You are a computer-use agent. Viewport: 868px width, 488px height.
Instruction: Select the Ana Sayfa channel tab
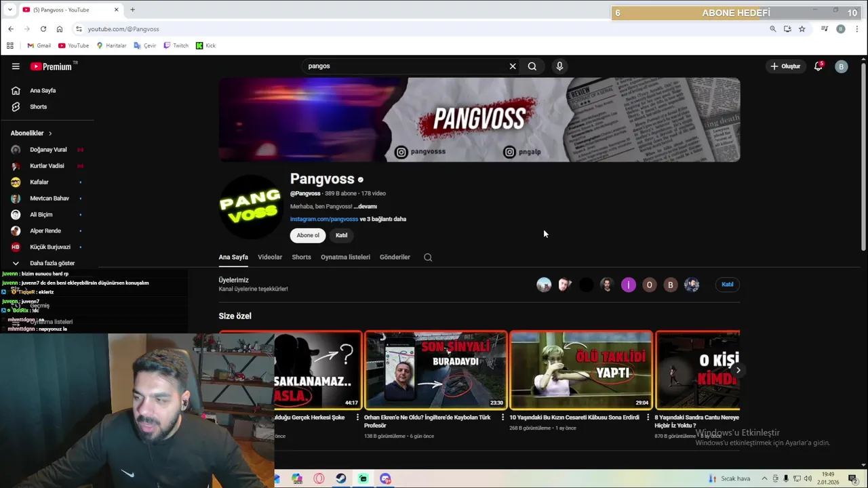click(x=233, y=258)
